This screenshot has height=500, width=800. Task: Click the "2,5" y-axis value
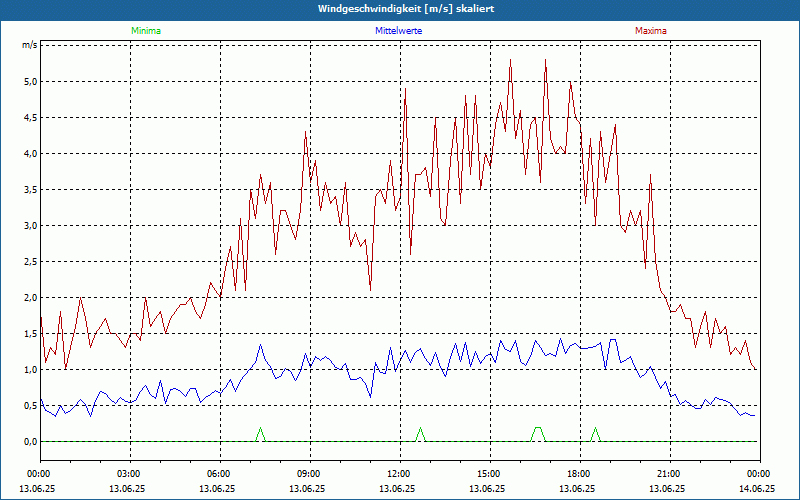31,262
